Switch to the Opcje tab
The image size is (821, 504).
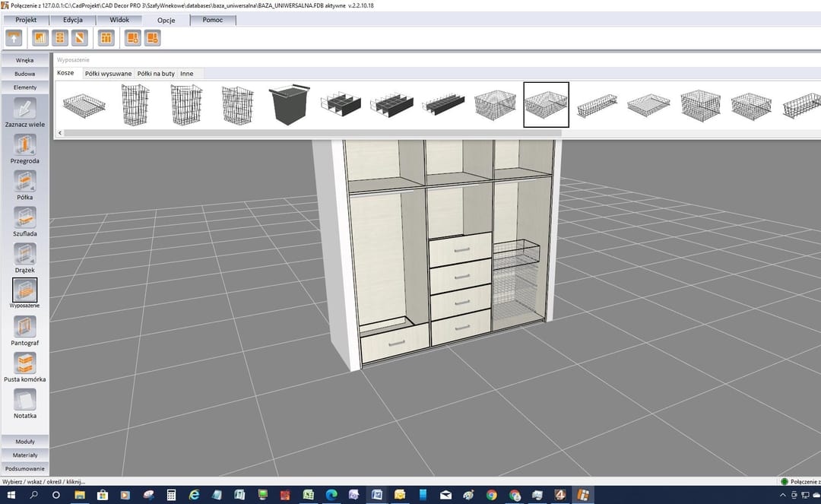tap(166, 20)
